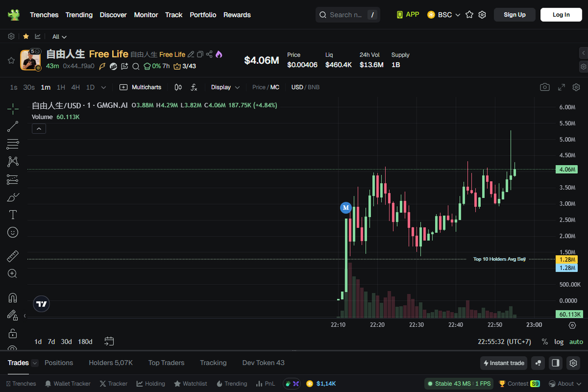
Task: Collapse the indicator legend chevron
Action: click(39, 129)
